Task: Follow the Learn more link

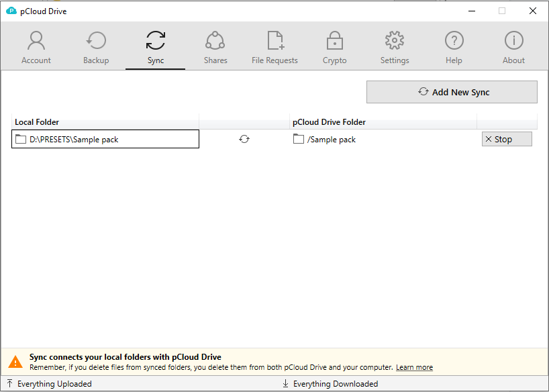Action: [414, 367]
